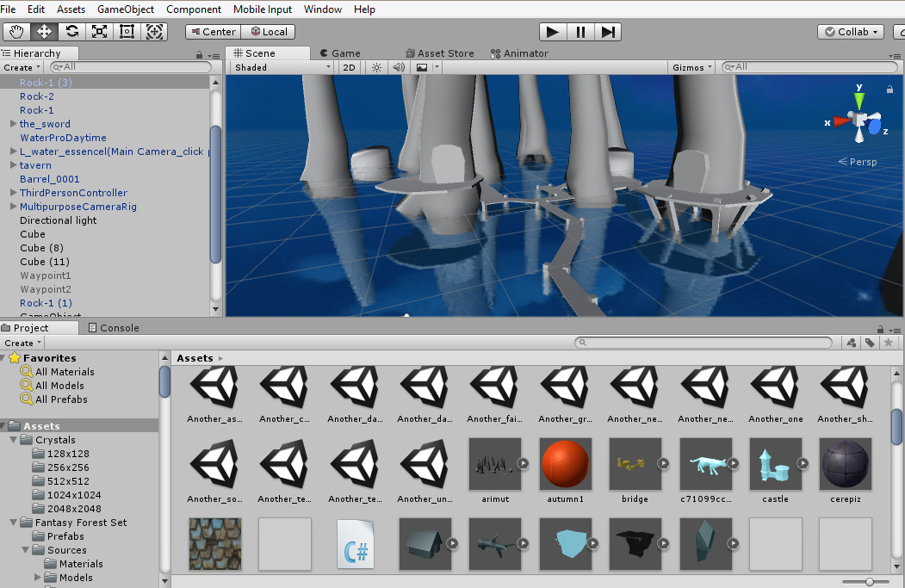The width and height of the screenshot is (905, 588).
Task: Open the Window menu
Action: click(323, 9)
